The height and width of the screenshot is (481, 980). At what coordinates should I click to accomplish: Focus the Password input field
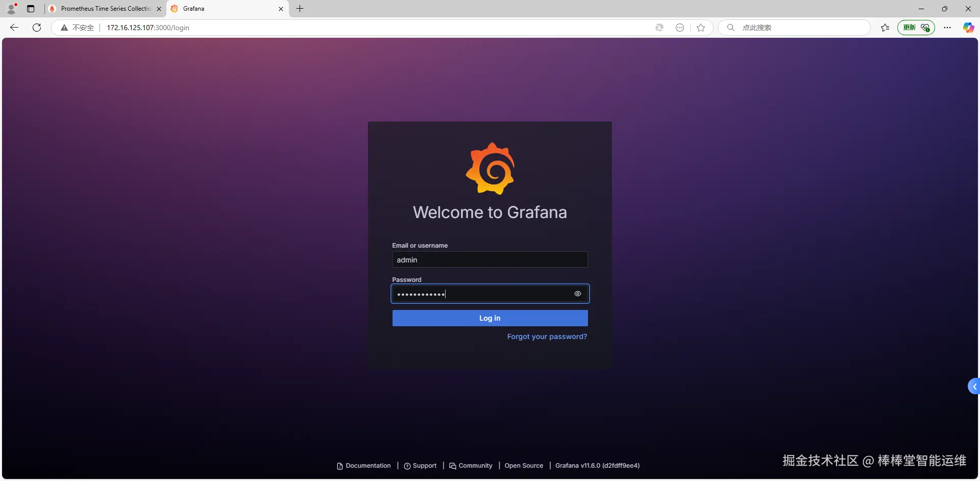click(490, 294)
